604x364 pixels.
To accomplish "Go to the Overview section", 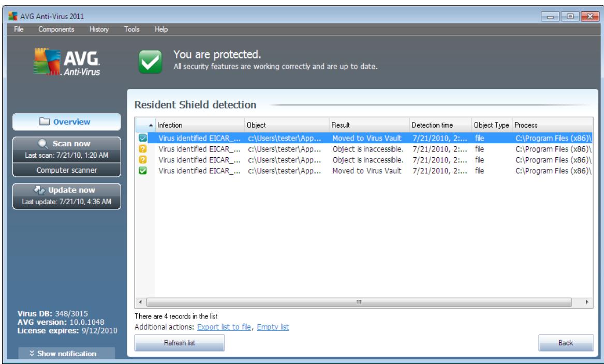I will click(67, 122).
